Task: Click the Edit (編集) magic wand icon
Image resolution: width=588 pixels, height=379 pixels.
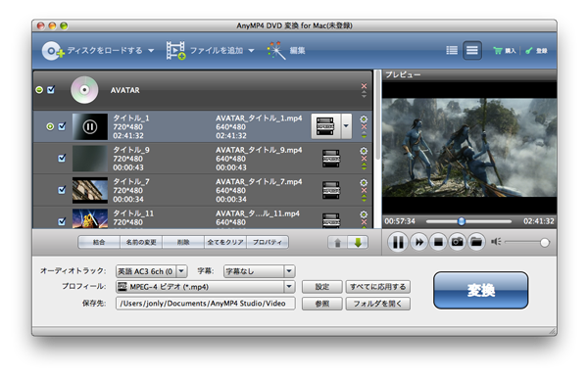Action: (276, 51)
